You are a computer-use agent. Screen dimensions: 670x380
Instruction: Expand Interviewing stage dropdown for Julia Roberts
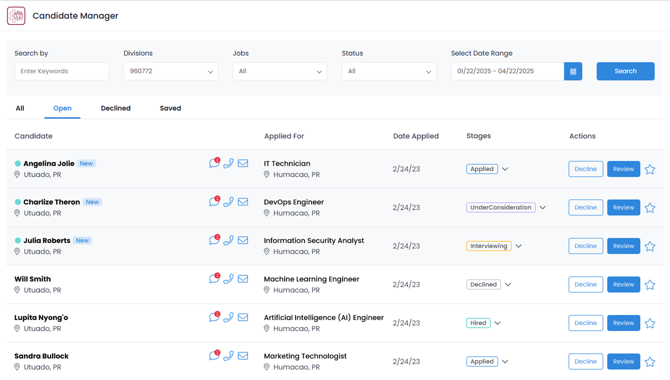point(518,246)
